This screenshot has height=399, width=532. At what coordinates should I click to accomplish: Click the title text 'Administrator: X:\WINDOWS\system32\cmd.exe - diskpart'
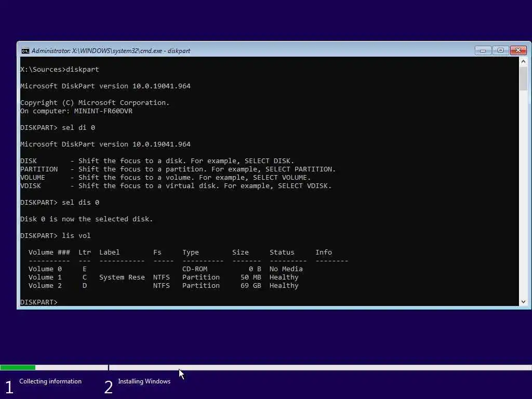tap(111, 51)
